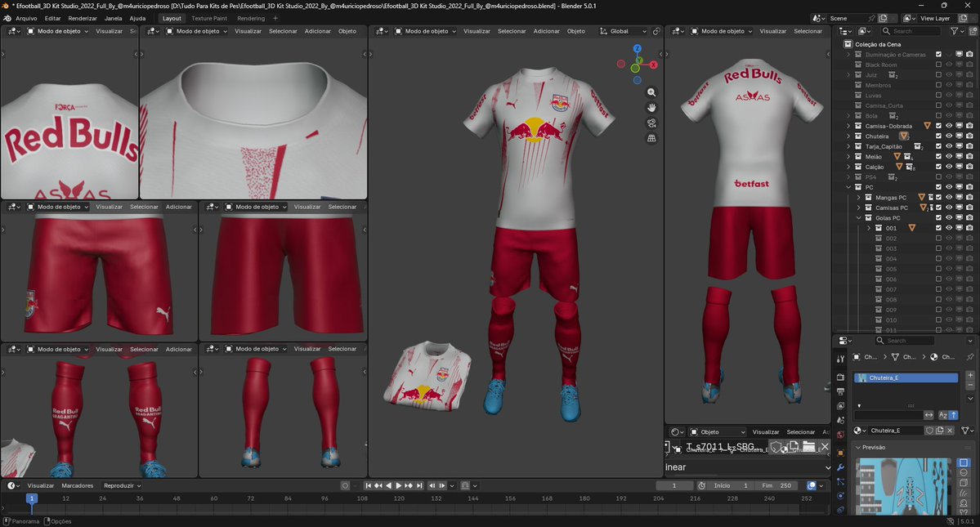This screenshot has width=980, height=527.
Task: Select sphere preview shape icon
Action: [964, 473]
